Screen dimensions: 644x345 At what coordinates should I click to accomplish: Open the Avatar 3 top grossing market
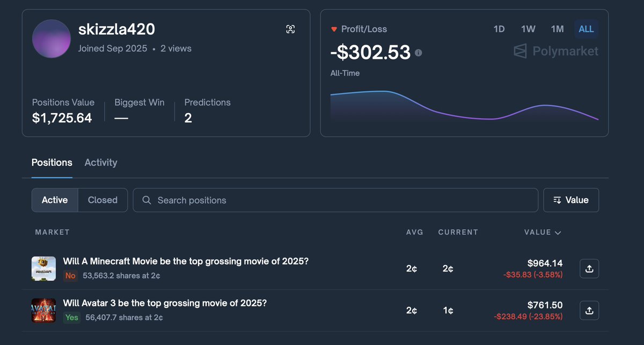[165, 303]
